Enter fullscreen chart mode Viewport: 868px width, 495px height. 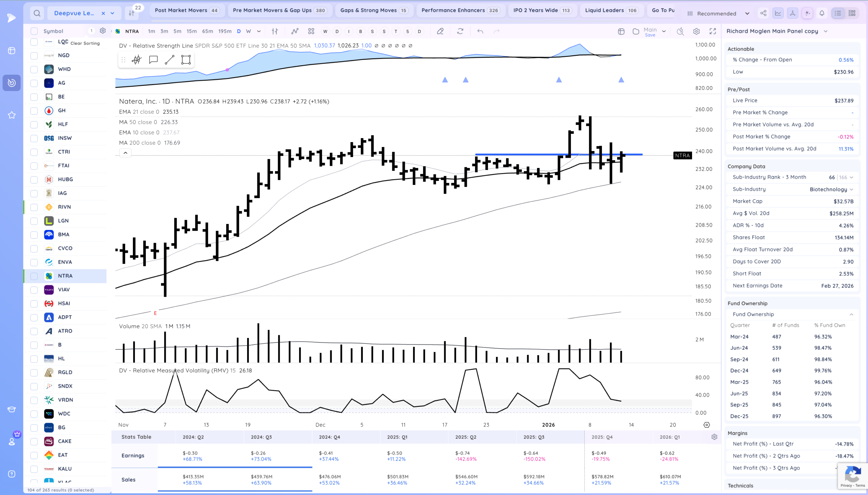click(713, 31)
